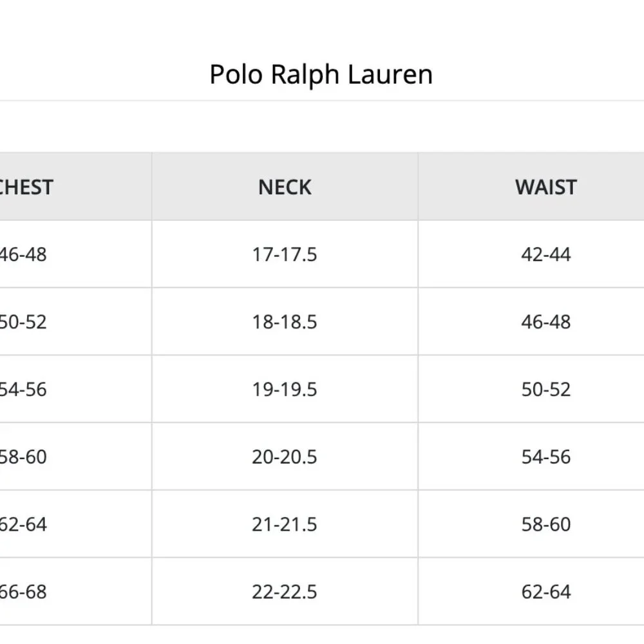
Task: Select the NECK column header
Action: pyautogui.click(x=285, y=187)
